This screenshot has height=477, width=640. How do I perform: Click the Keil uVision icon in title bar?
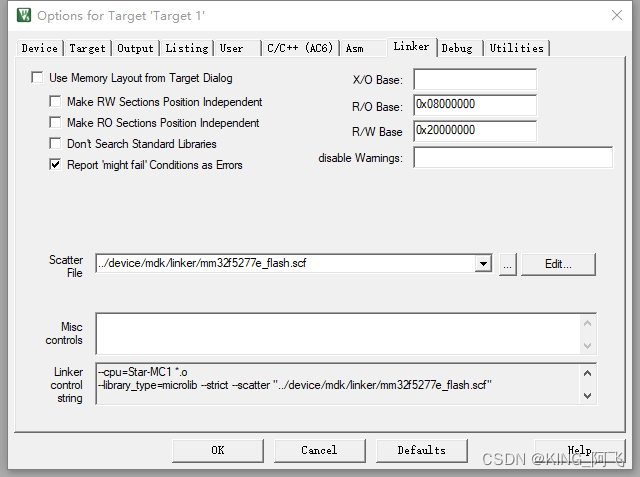point(24,15)
